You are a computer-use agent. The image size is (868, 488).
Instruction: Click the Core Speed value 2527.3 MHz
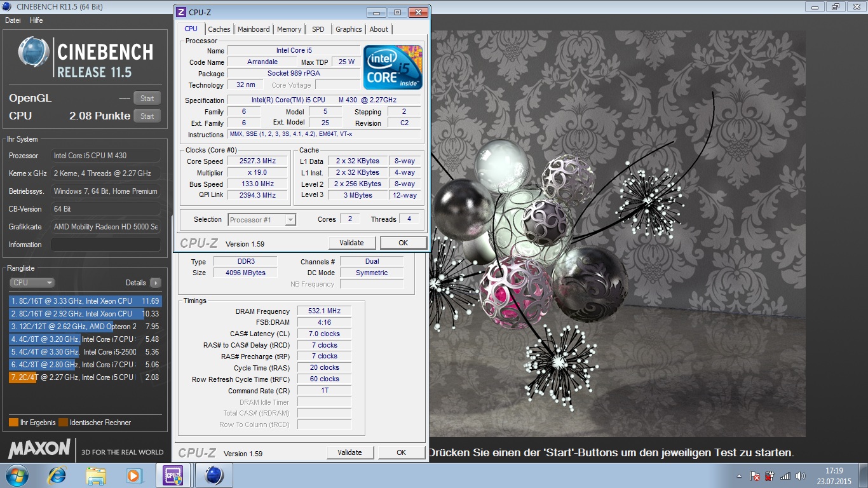257,161
